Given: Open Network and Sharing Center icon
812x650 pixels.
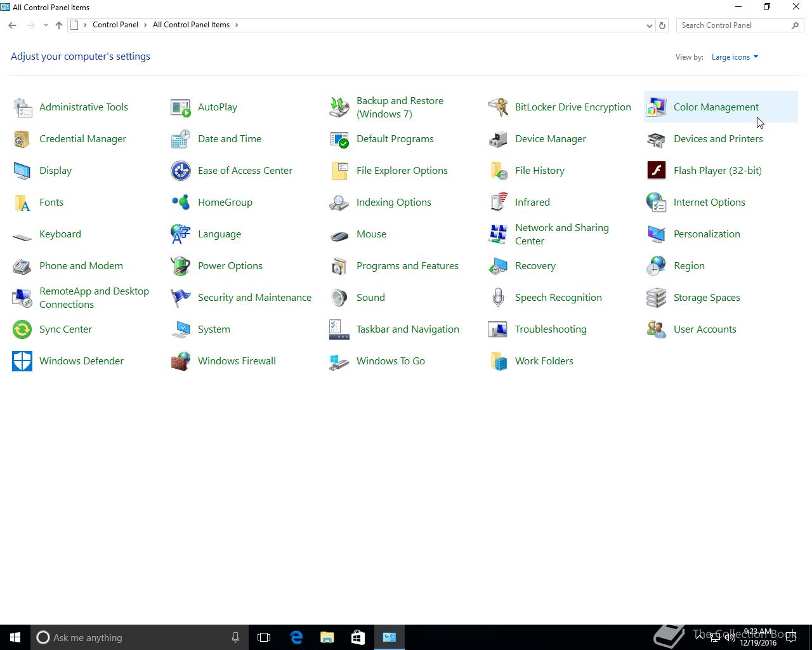Looking at the screenshot, I should click(x=498, y=234).
